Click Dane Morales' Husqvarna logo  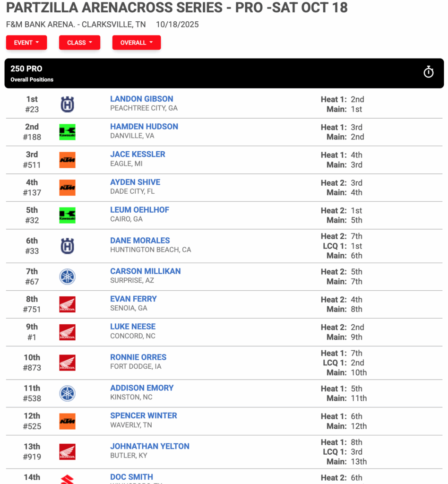tap(67, 246)
